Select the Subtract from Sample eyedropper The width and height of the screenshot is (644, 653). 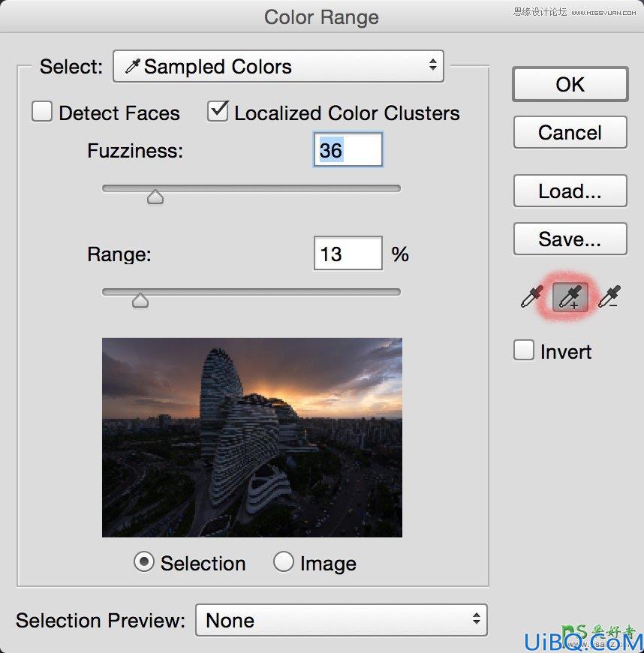[x=609, y=296]
